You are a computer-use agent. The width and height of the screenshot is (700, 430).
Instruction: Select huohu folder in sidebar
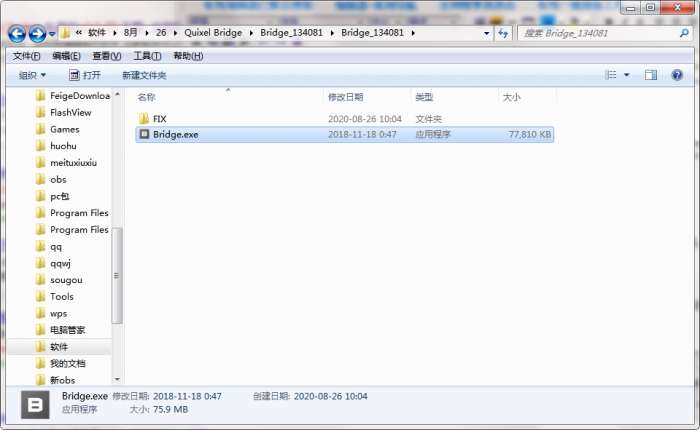tap(56, 146)
